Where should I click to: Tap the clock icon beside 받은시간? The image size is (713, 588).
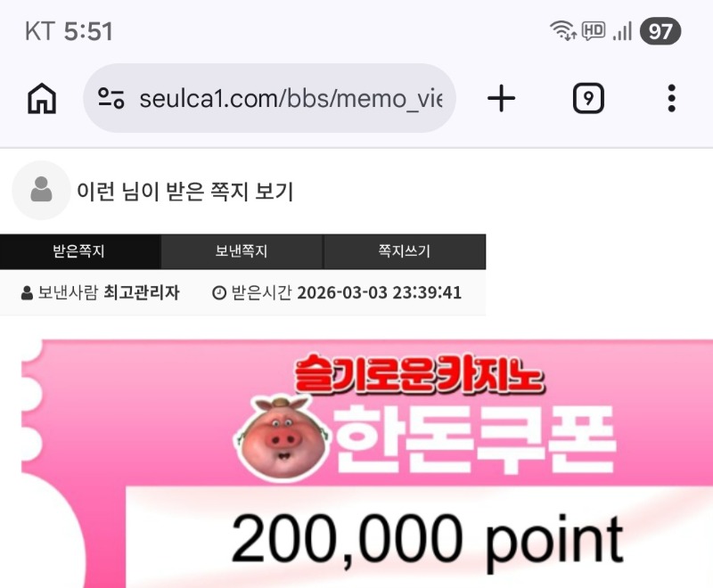tap(219, 292)
